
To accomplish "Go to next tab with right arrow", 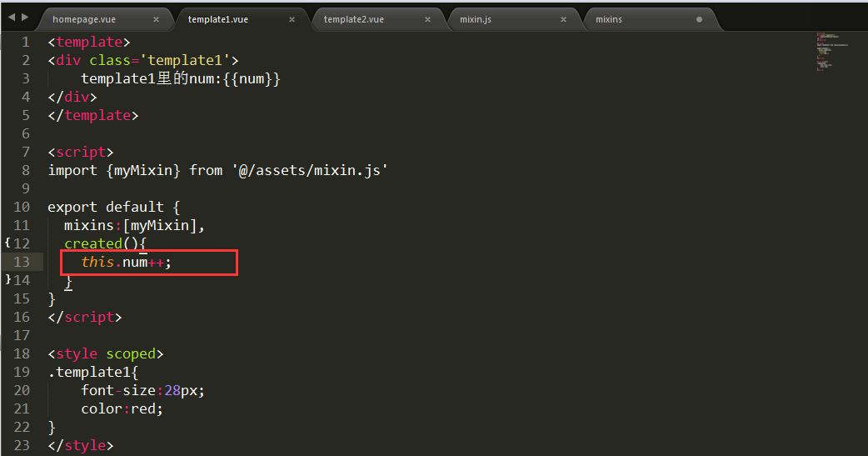I will [x=25, y=18].
